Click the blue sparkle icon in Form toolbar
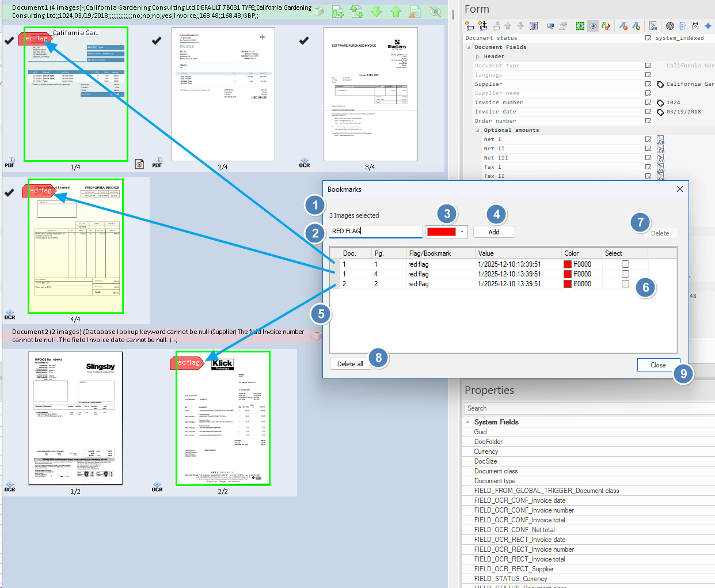 click(x=708, y=26)
